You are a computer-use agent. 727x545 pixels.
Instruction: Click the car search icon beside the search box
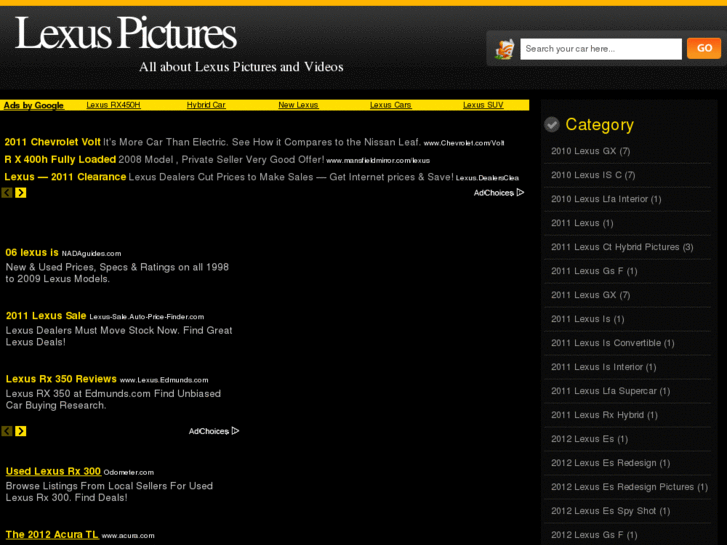coord(504,49)
